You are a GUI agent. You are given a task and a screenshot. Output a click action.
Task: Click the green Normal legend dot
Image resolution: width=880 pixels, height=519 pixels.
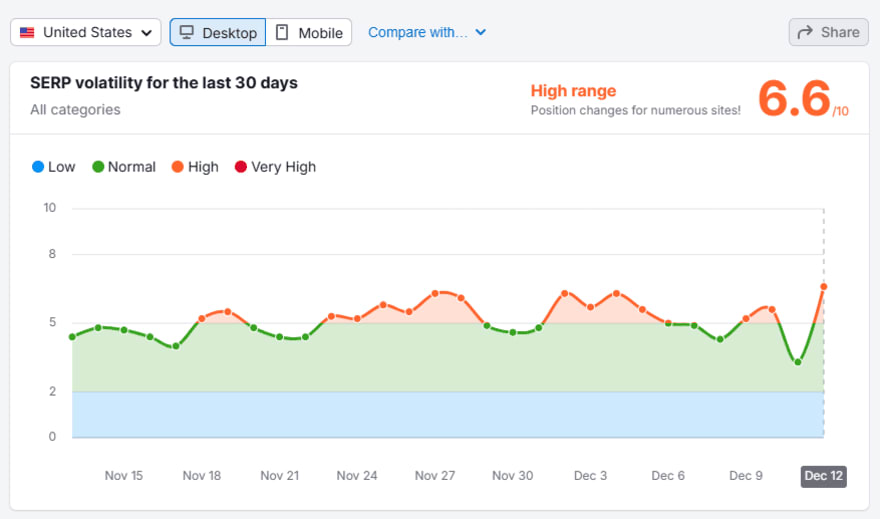tap(98, 167)
